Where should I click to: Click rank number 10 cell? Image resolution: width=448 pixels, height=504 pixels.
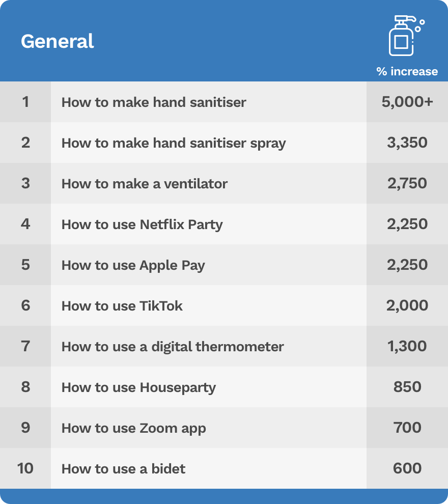click(25, 468)
